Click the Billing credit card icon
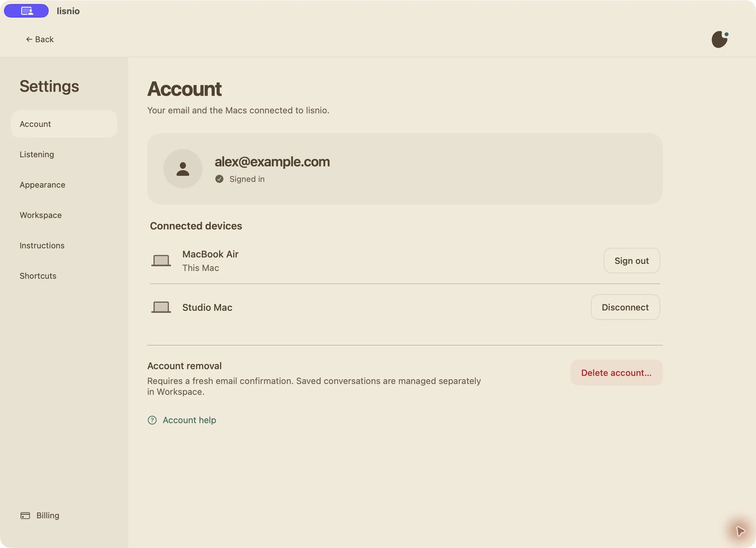Viewport: 756px width, 548px height. point(25,515)
